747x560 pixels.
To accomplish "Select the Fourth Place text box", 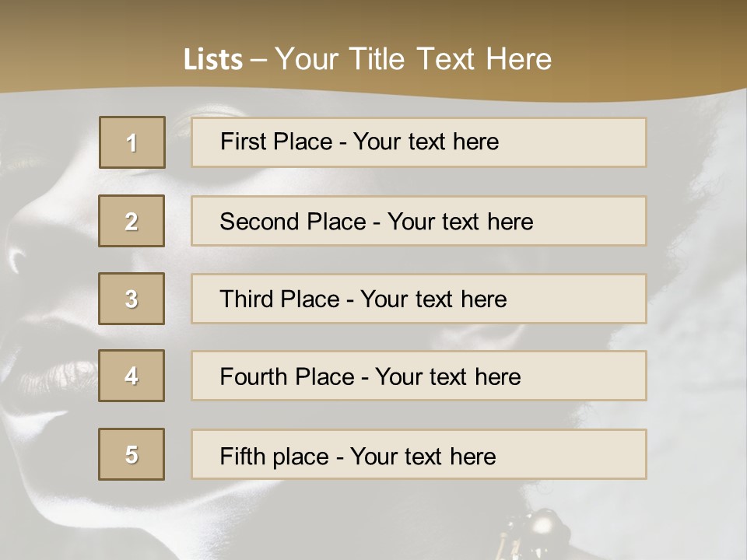I will (x=419, y=376).
